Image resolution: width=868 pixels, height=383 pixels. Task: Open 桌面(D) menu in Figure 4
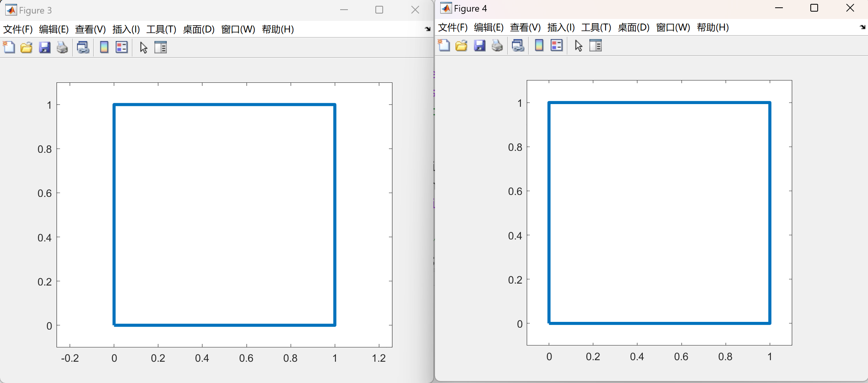pos(633,27)
